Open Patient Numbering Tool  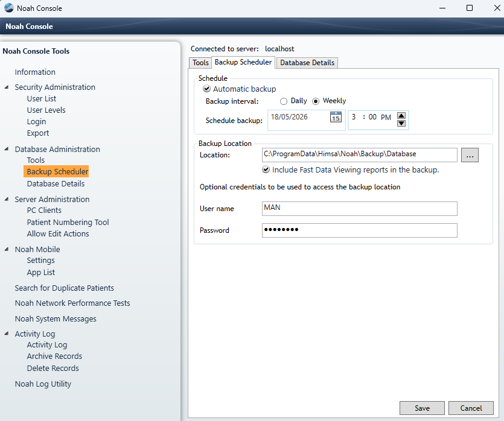(68, 222)
